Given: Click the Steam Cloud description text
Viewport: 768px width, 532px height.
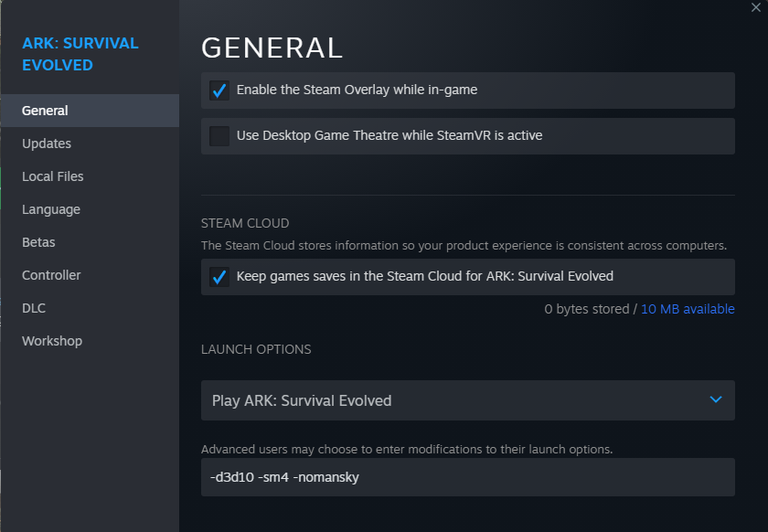Looking at the screenshot, I should coord(462,244).
